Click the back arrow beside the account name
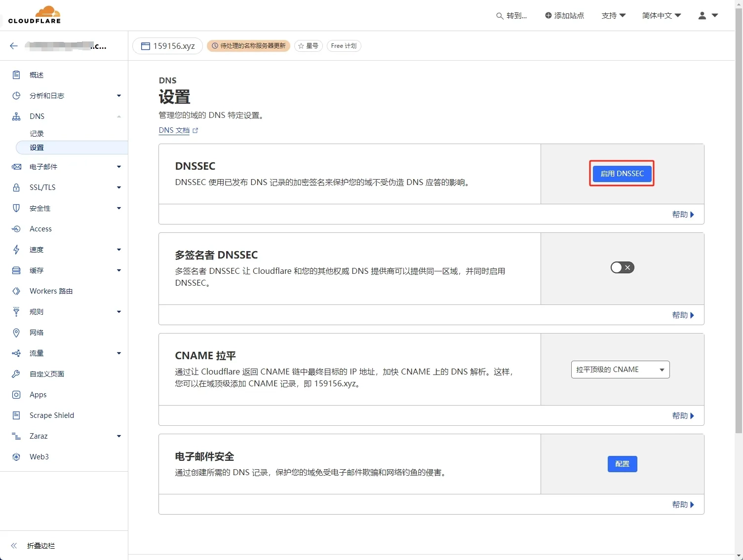Screen dimensions: 743x560 click(14, 46)
